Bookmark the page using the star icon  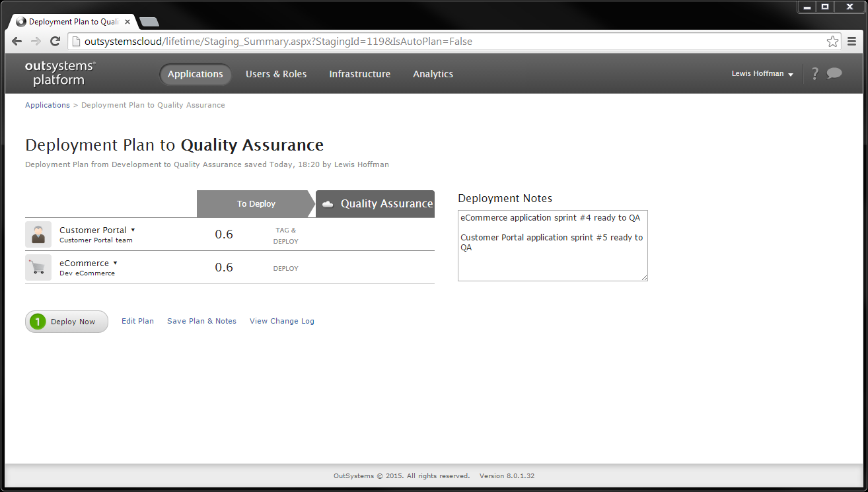click(x=832, y=41)
